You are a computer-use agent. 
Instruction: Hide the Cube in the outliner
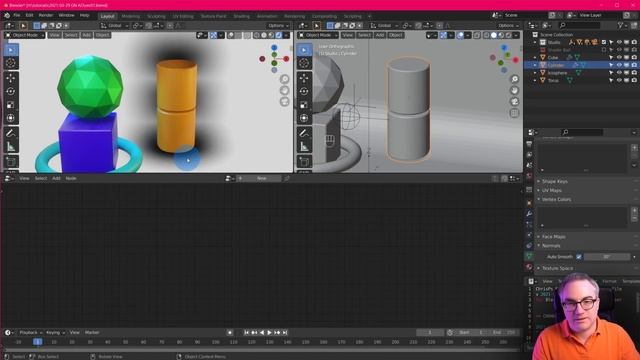point(619,58)
